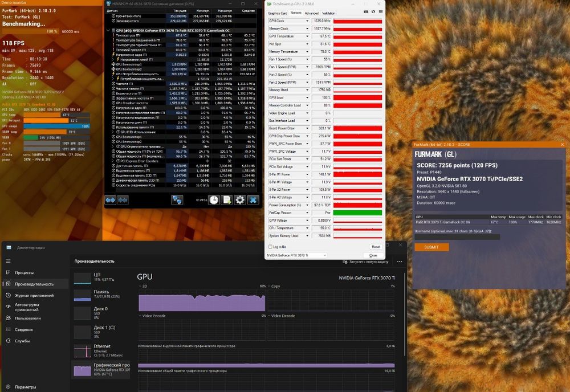Open Memory Used sensor dropdown in GPU-Z
The width and height of the screenshot is (570, 392).
307,89
